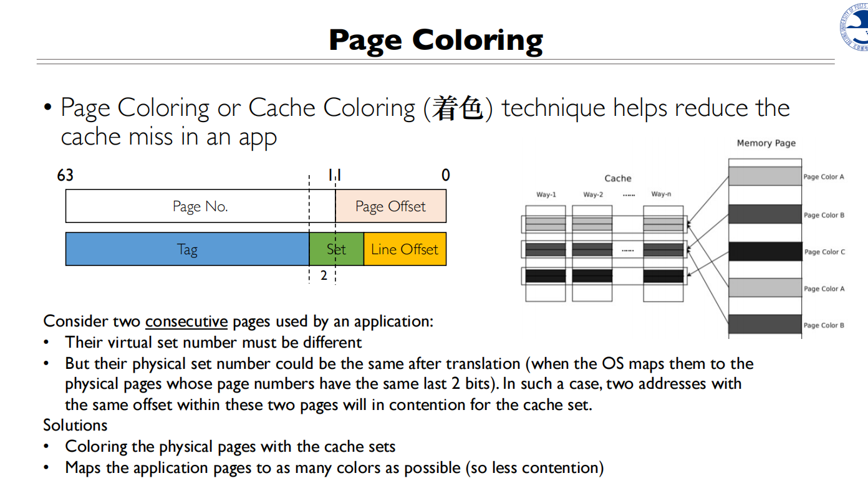
Task: Click the "Cache" diagram heading
Action: tap(617, 178)
